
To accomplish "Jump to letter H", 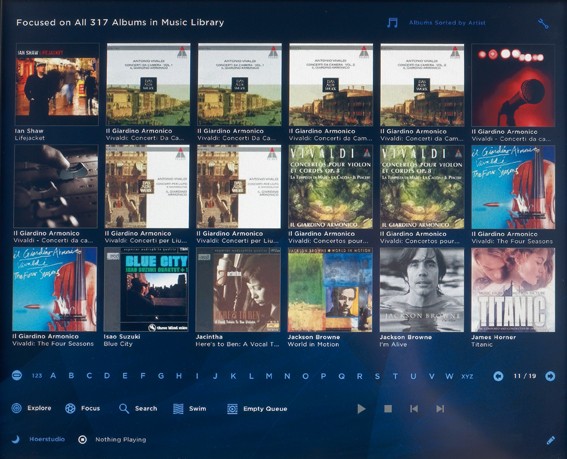I will click(179, 376).
